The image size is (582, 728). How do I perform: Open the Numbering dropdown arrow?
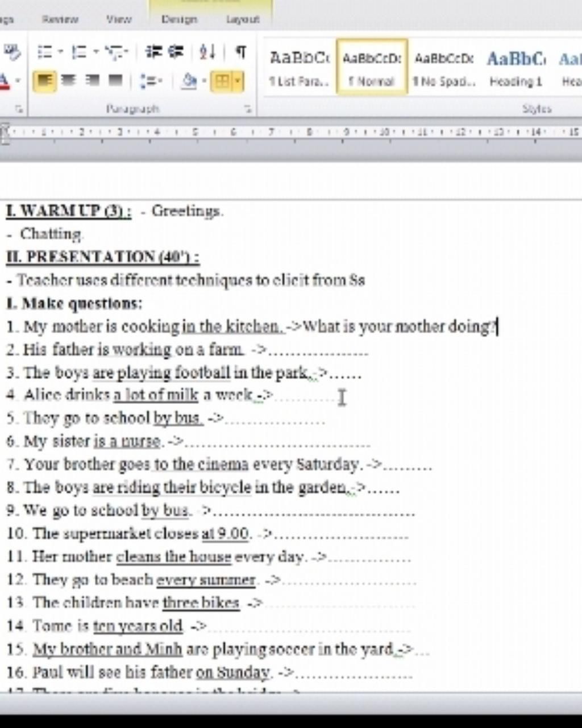point(95,53)
